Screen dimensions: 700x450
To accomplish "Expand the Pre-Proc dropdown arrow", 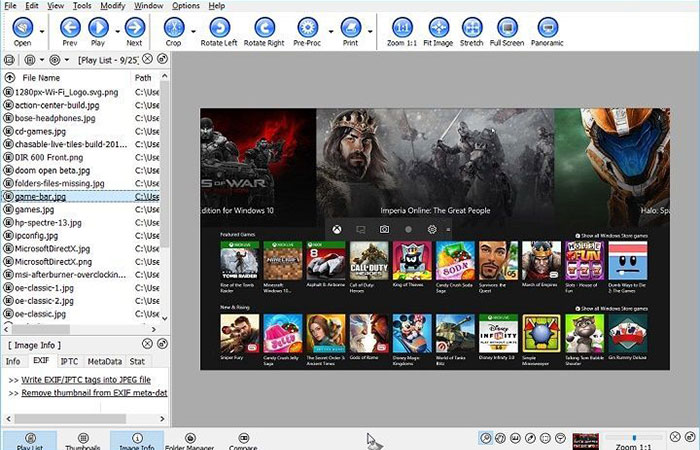I will pos(331,31).
